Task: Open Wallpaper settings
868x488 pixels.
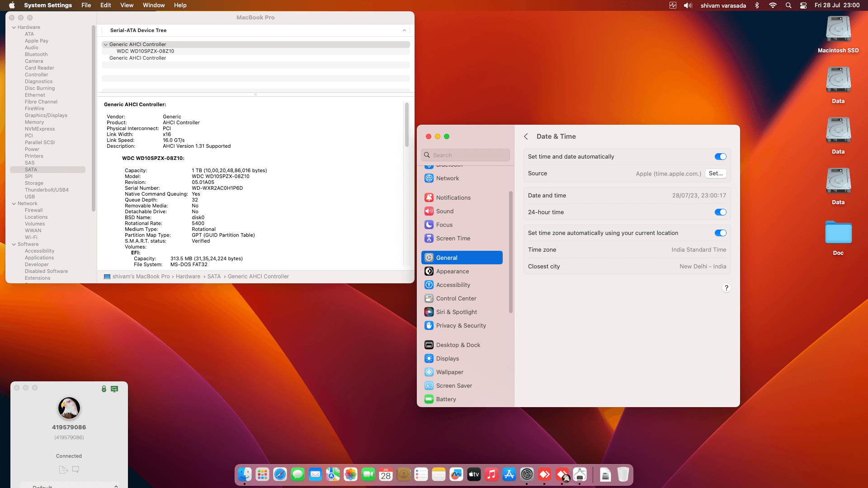Action: point(449,372)
